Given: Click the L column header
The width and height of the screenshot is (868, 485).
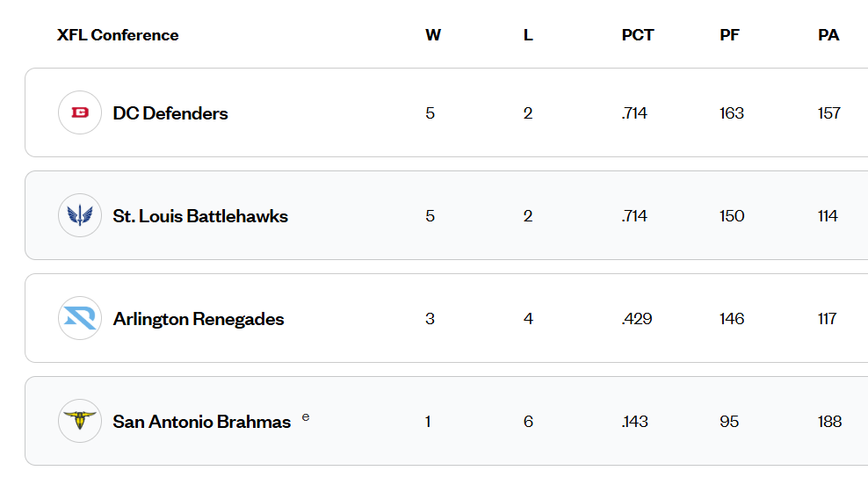Looking at the screenshot, I should click(x=528, y=35).
